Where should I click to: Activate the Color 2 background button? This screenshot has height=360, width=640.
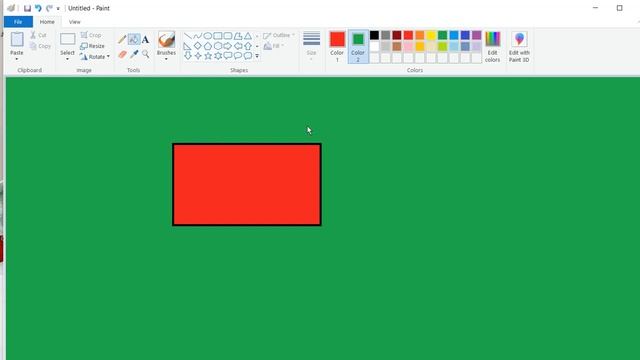click(358, 47)
